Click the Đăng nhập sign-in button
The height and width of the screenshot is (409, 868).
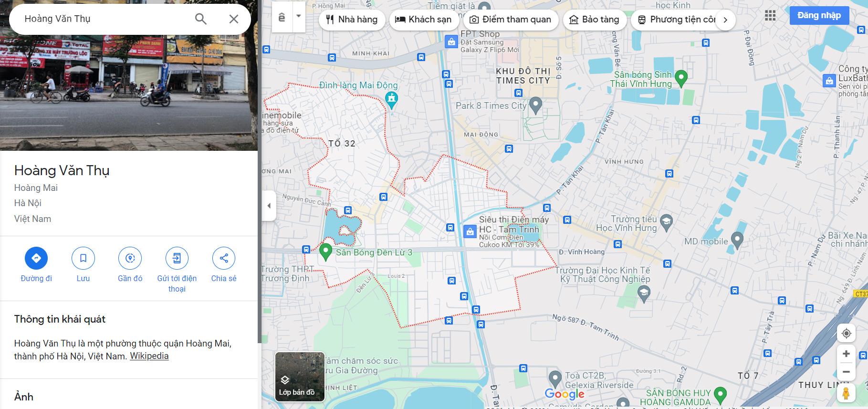click(819, 15)
